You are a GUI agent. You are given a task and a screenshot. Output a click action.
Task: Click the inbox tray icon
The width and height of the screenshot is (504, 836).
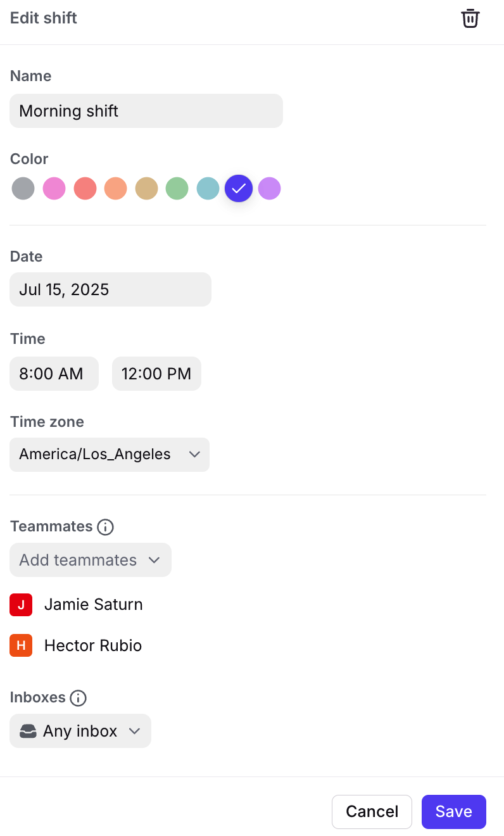(28, 731)
